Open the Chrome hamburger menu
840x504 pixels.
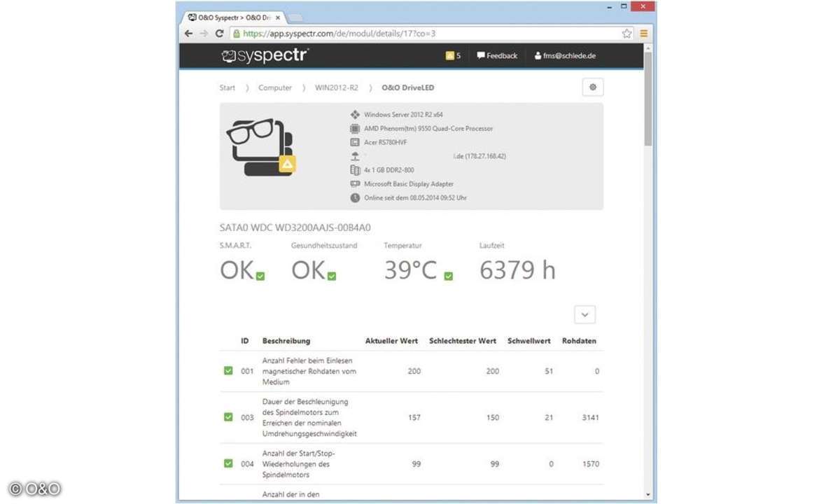643,33
